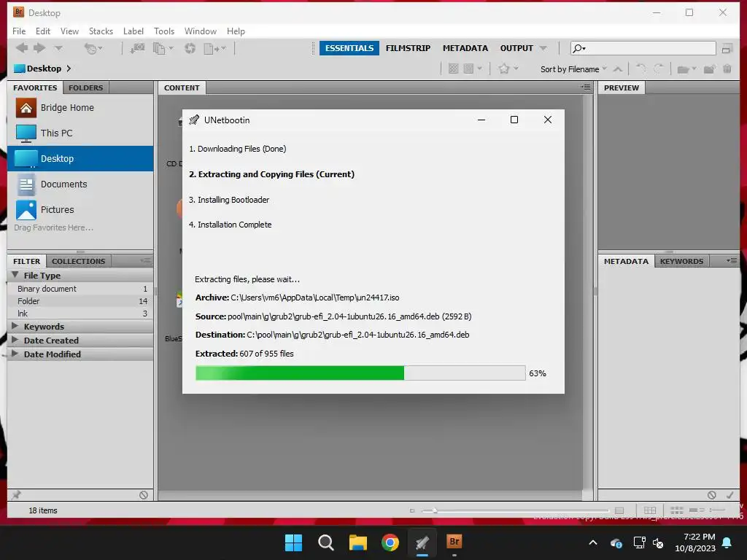747x560 pixels.
Task: Click the thumbnail size slider handle
Action: 435,510
